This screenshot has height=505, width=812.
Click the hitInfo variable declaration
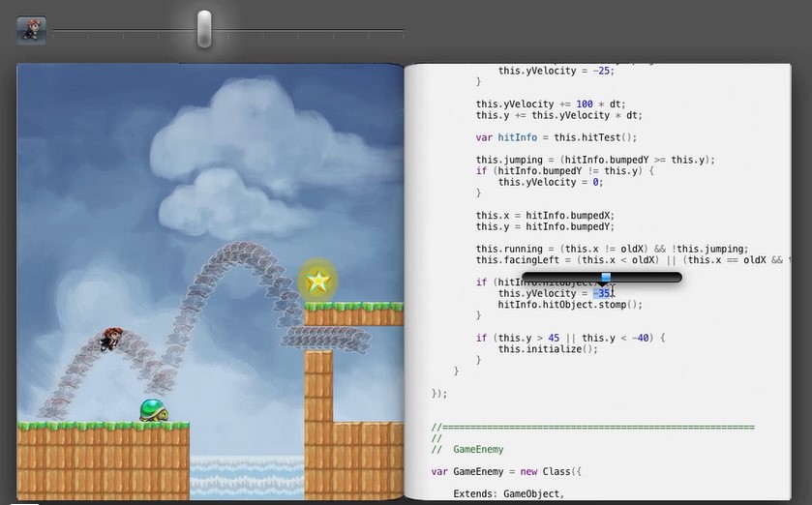(x=518, y=137)
